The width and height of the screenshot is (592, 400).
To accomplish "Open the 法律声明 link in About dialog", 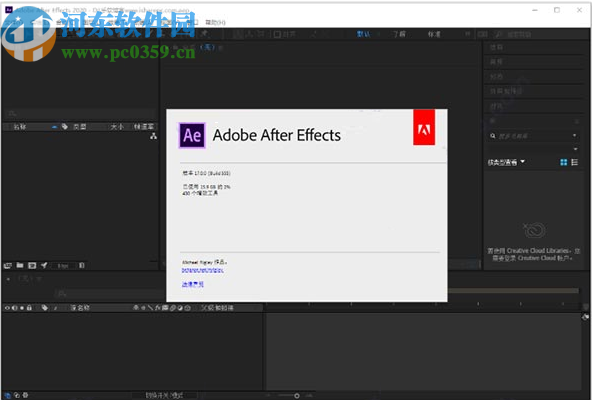I will (x=193, y=284).
